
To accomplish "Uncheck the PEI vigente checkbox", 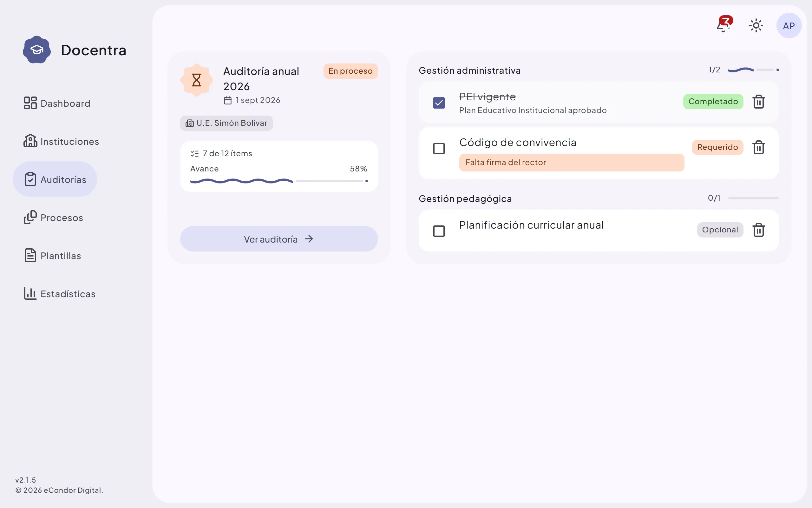I will (439, 103).
